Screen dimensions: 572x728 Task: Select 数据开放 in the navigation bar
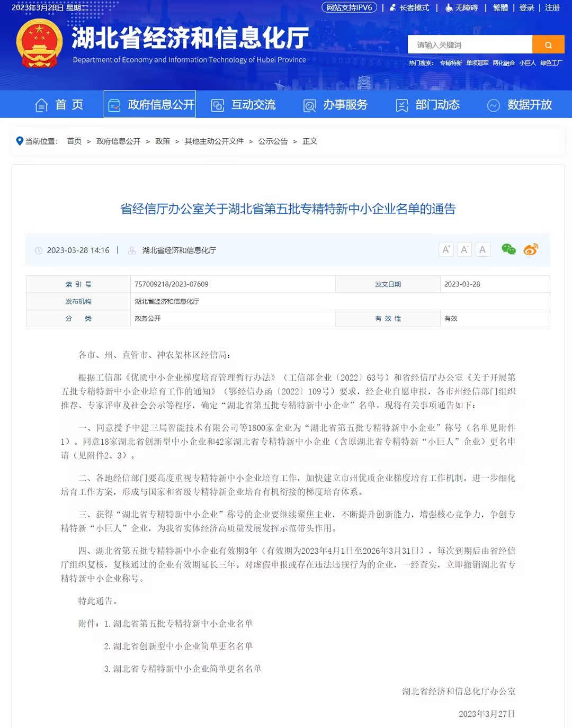[x=520, y=105]
